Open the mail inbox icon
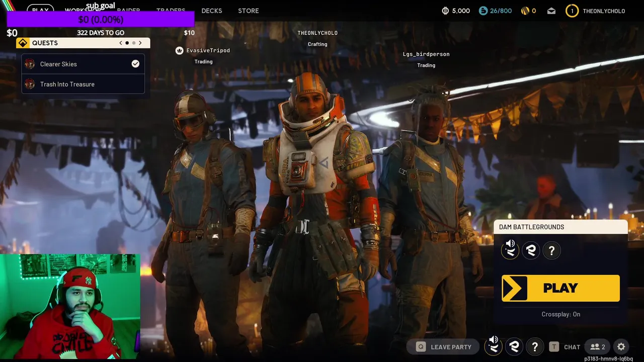Viewport: 644px width, 362px height. (551, 11)
